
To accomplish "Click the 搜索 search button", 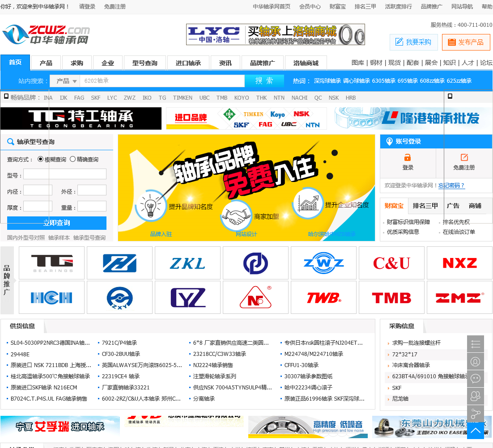I will click(264, 81).
